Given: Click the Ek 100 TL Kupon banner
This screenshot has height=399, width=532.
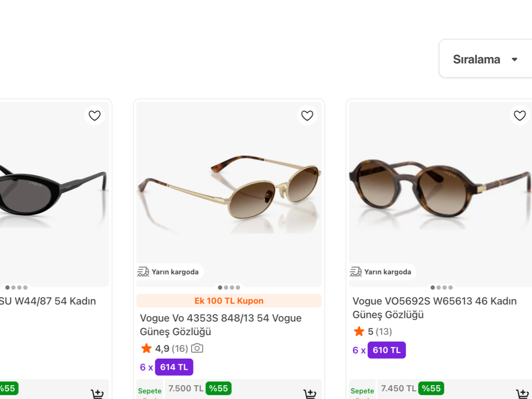Looking at the screenshot, I should pos(229,301).
